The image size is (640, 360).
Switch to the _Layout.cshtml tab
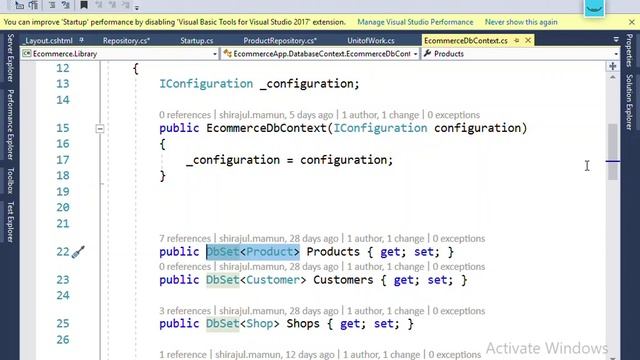pyautogui.click(x=48, y=40)
